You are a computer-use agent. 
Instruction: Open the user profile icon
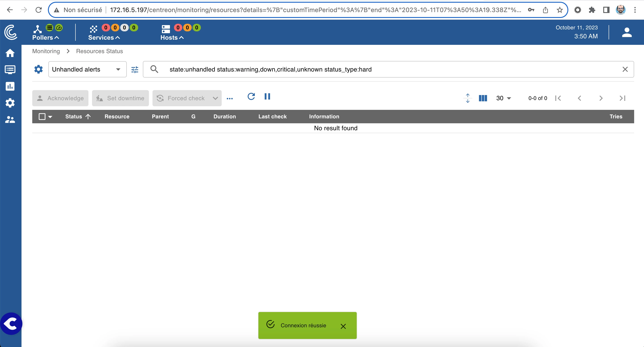(627, 33)
